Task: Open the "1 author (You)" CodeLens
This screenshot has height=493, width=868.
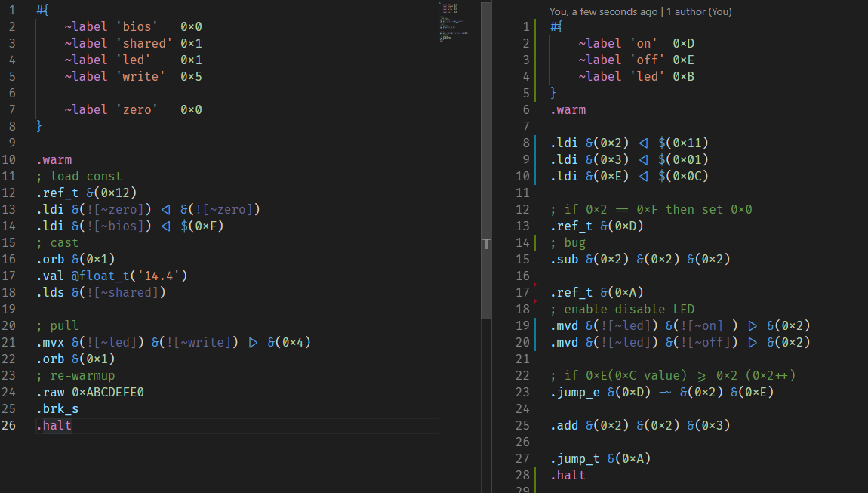Action: [x=698, y=11]
